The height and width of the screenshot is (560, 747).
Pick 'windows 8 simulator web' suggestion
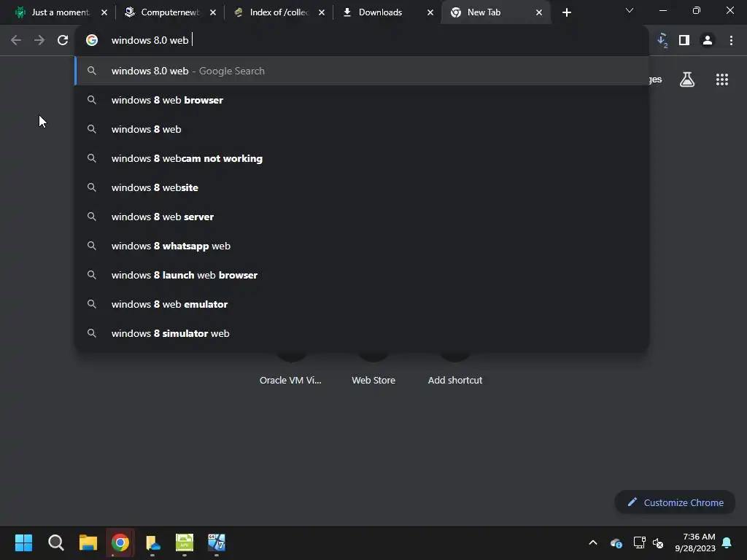(x=362, y=333)
